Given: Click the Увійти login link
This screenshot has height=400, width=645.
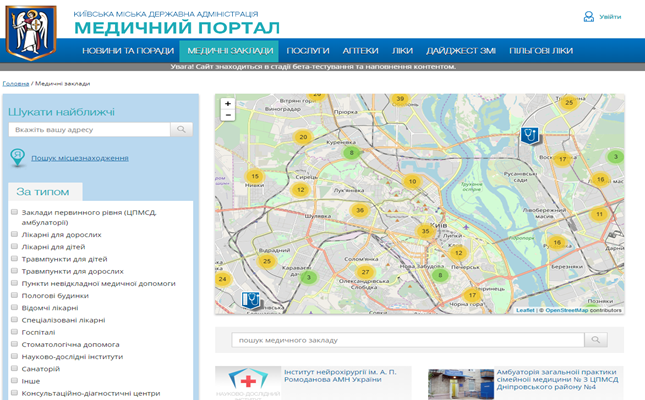Looking at the screenshot, I should (610, 17).
